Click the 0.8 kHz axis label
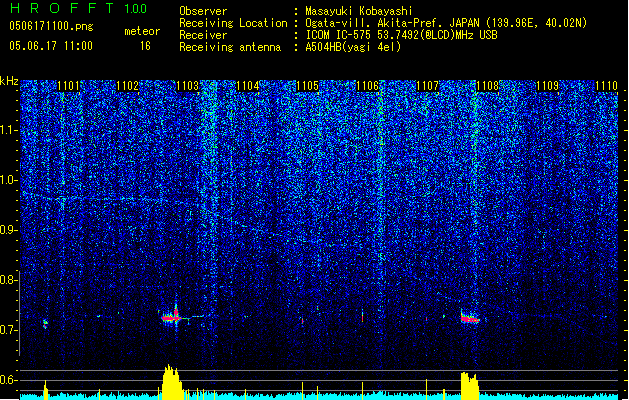Screen dimensions: 629x400 (9, 280)
